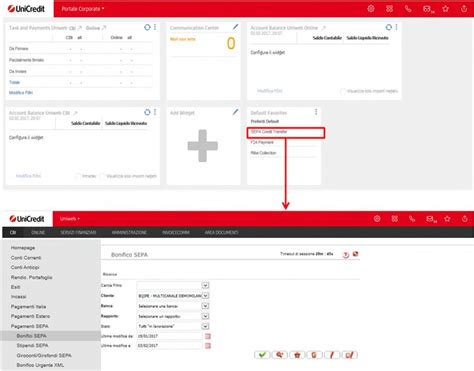The image size is (474, 371).
Task: Expand Uniweb dropdown in lower header
Action: pyautogui.click(x=70, y=219)
